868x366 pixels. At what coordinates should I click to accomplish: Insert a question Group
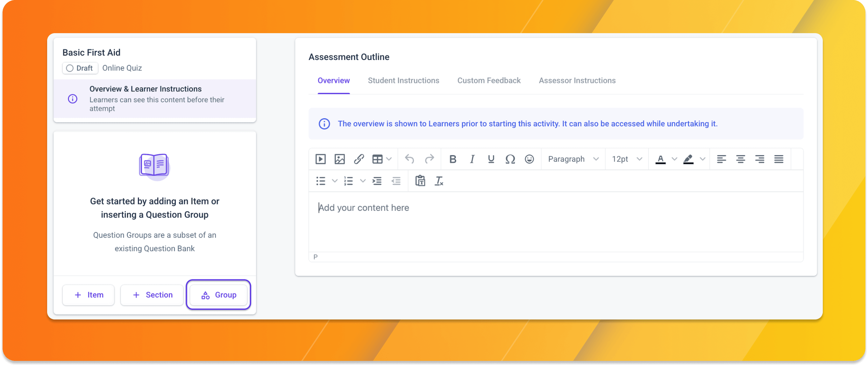coord(218,295)
